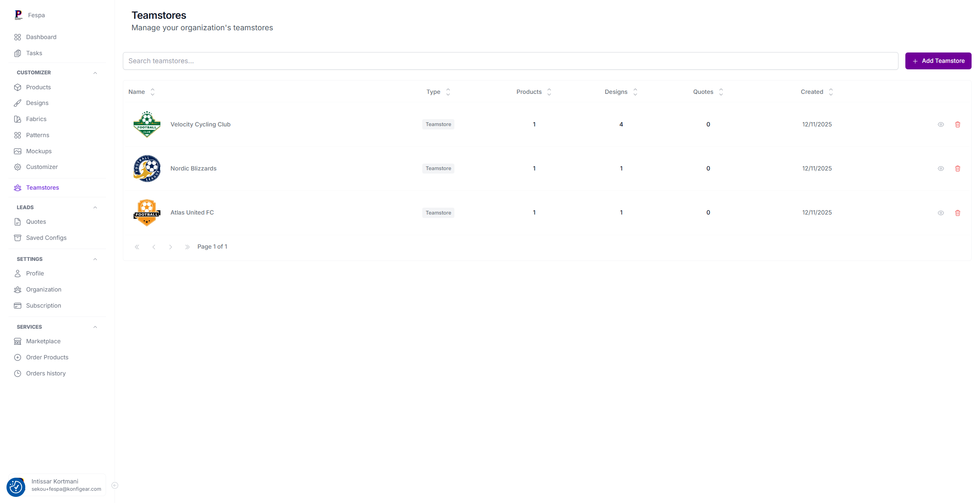Image resolution: width=980 pixels, height=503 pixels.
Task: Open the Dashboard from the sidebar
Action: pyautogui.click(x=41, y=37)
